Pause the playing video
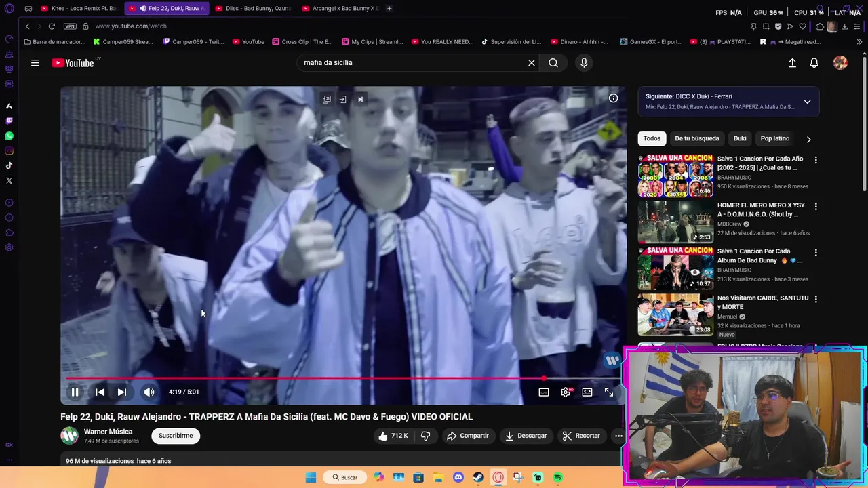 point(75,392)
